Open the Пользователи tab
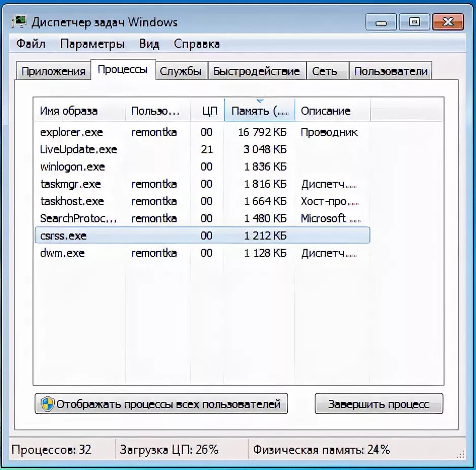This screenshot has height=470, width=476. click(391, 71)
